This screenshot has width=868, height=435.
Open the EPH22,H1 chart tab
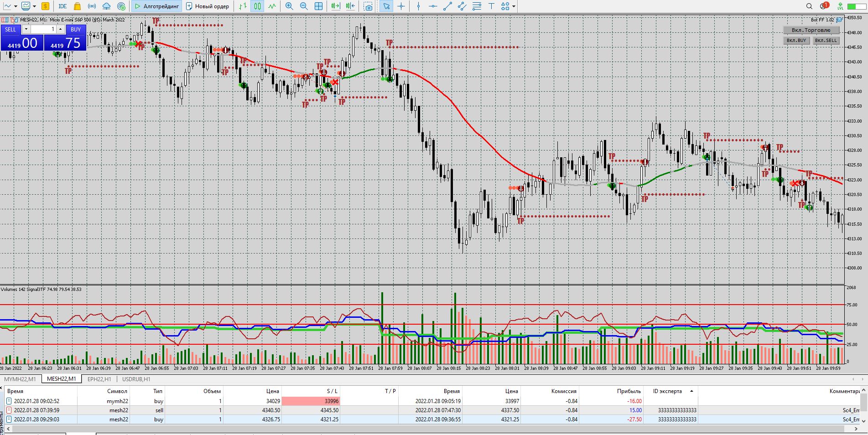99,379
